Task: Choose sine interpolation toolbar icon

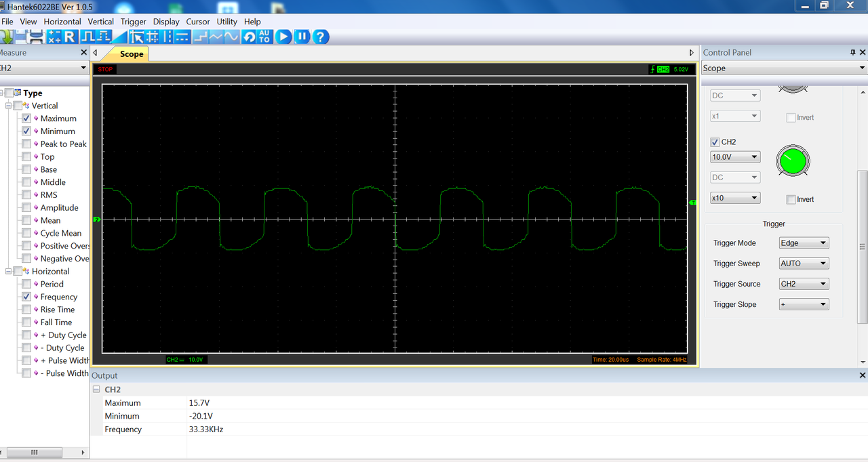Action: (x=232, y=37)
